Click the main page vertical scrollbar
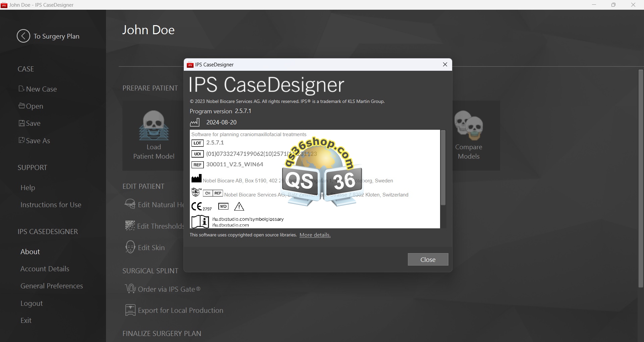644x342 pixels. [x=641, y=178]
